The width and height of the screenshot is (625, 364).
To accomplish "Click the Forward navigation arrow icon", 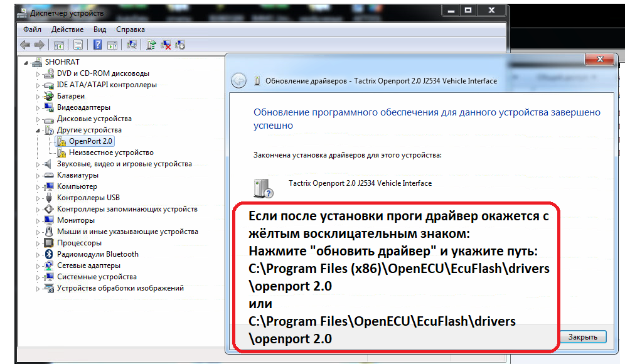I will tap(40, 45).
